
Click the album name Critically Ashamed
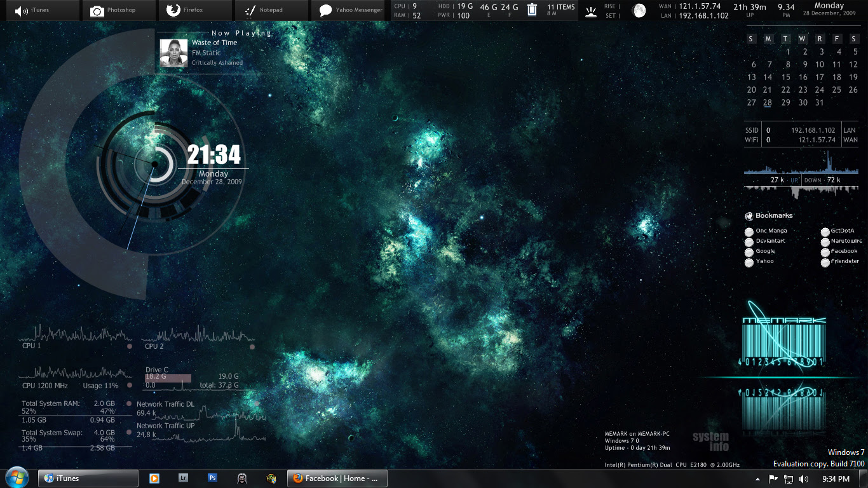point(217,63)
